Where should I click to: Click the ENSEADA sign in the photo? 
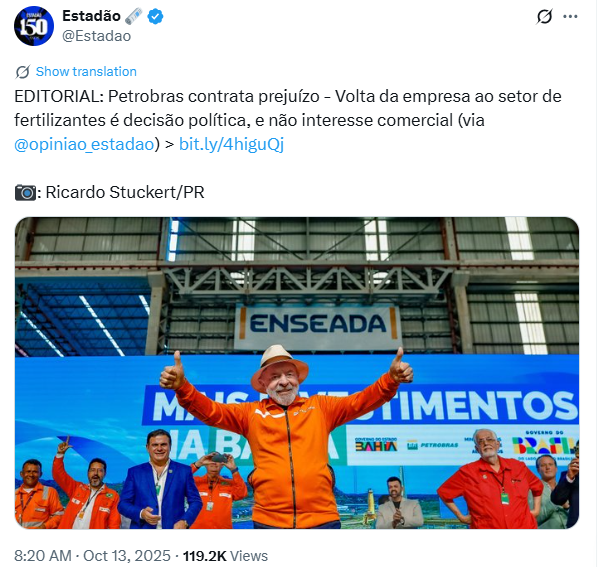pos(318,324)
